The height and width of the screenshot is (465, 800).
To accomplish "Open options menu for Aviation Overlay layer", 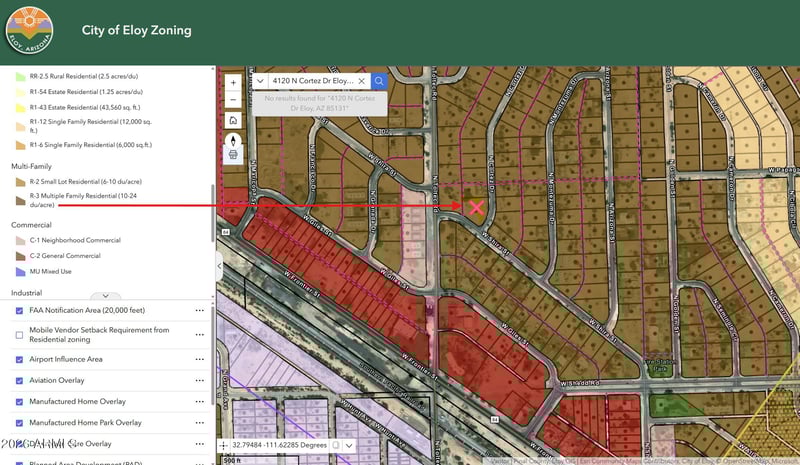I will click(x=199, y=380).
